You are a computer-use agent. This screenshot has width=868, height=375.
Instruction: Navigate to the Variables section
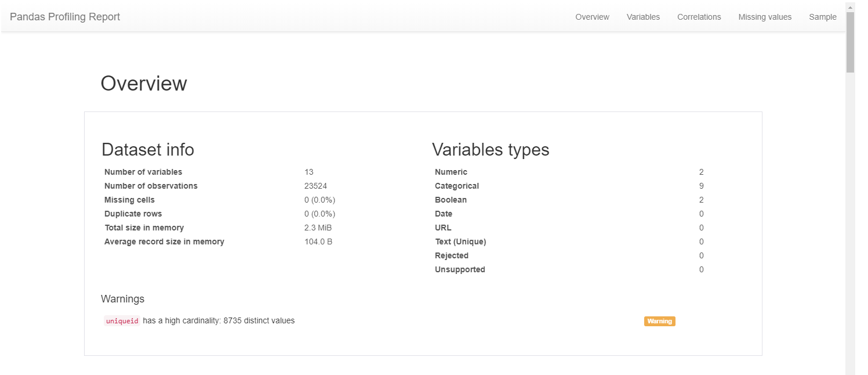643,17
